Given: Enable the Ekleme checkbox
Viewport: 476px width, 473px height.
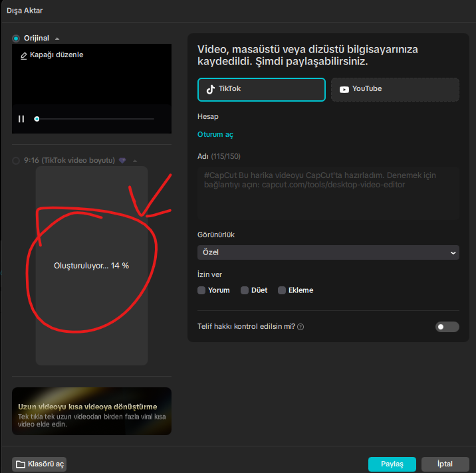Looking at the screenshot, I should (282, 290).
